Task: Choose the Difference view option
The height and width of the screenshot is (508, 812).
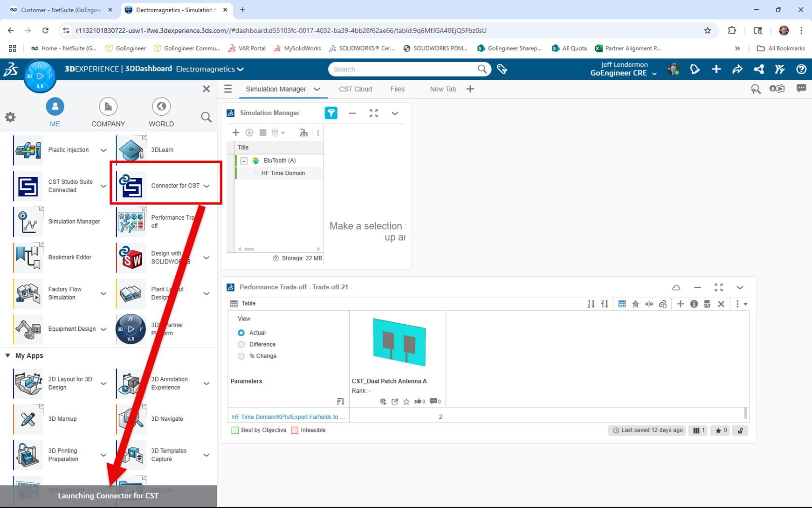Action: click(x=241, y=344)
